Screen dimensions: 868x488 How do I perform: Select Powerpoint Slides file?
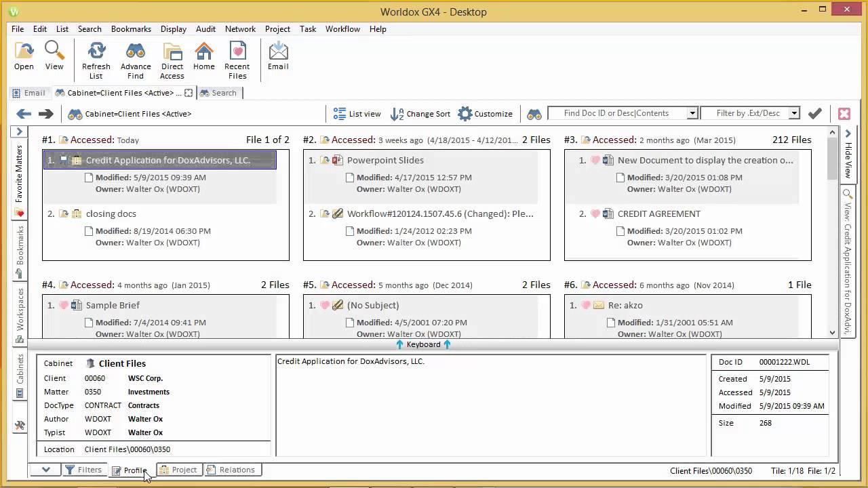click(x=385, y=160)
